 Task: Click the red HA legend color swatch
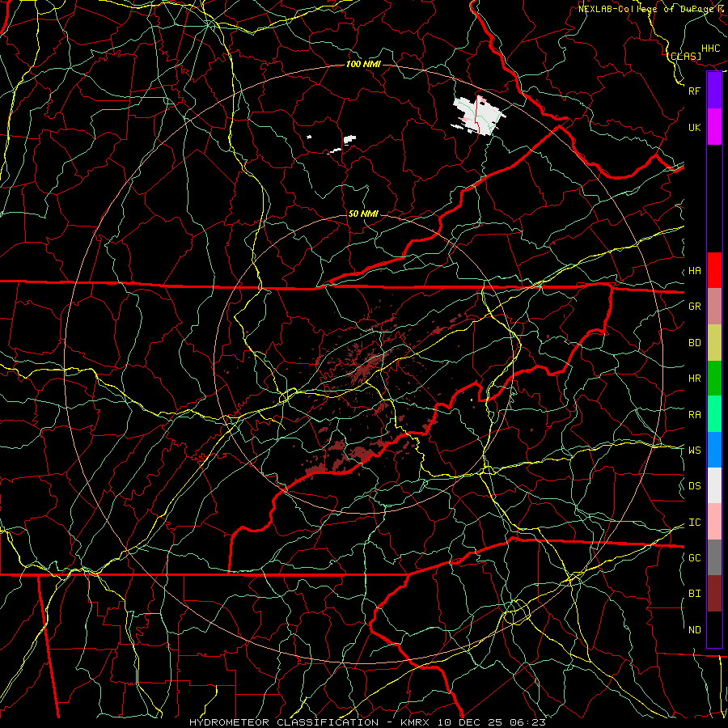(x=714, y=270)
